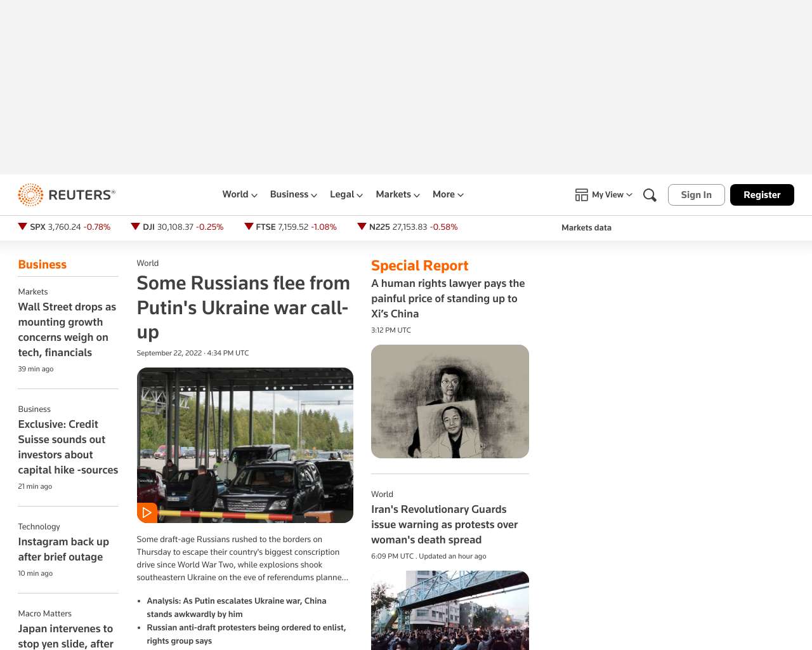Click the Register button
This screenshot has height=650, width=812.
coord(762,195)
